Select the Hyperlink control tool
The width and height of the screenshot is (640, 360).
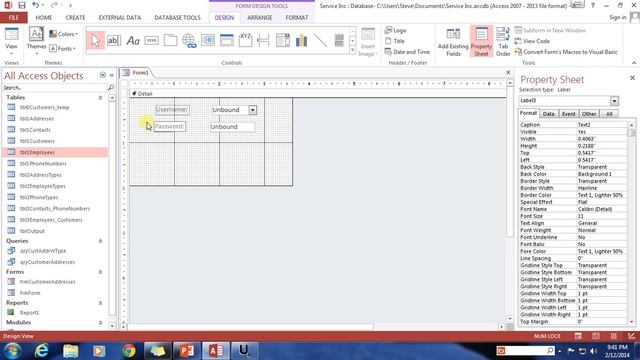[x=189, y=40]
